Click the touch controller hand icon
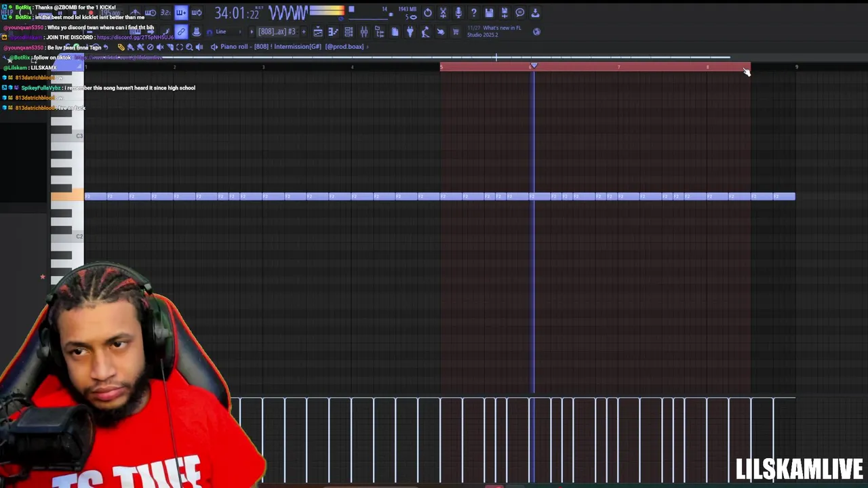This screenshot has height=488, width=868. pos(441,32)
